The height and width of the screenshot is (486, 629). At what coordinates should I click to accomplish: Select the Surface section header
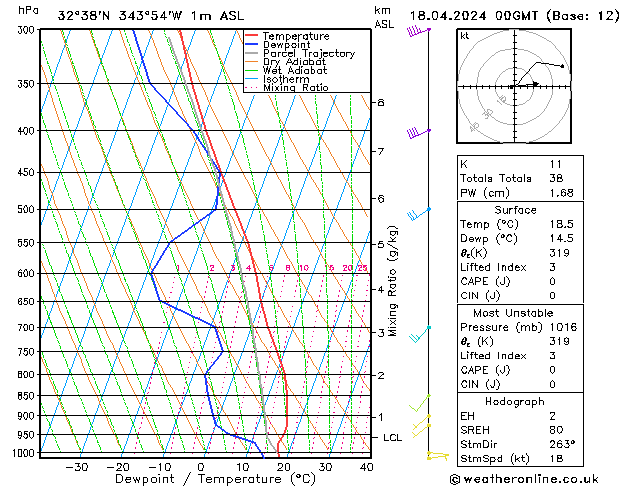(x=515, y=210)
